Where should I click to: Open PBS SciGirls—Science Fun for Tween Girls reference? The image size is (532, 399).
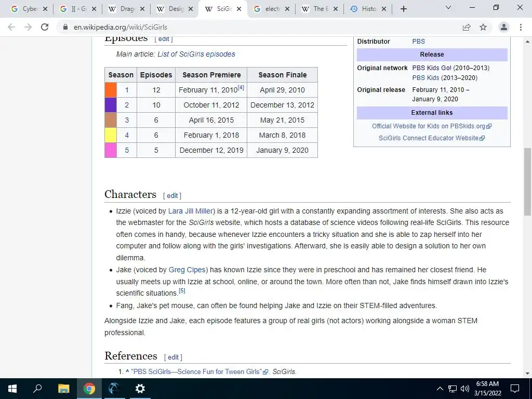coord(199,372)
